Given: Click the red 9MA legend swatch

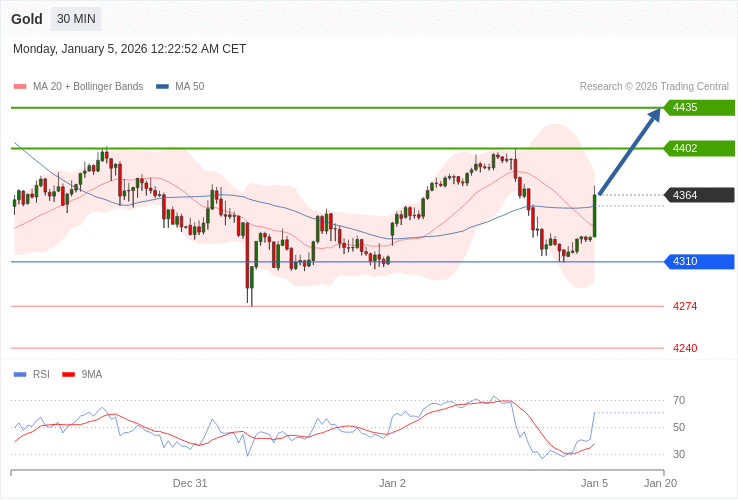Looking at the screenshot, I should 69,375.
